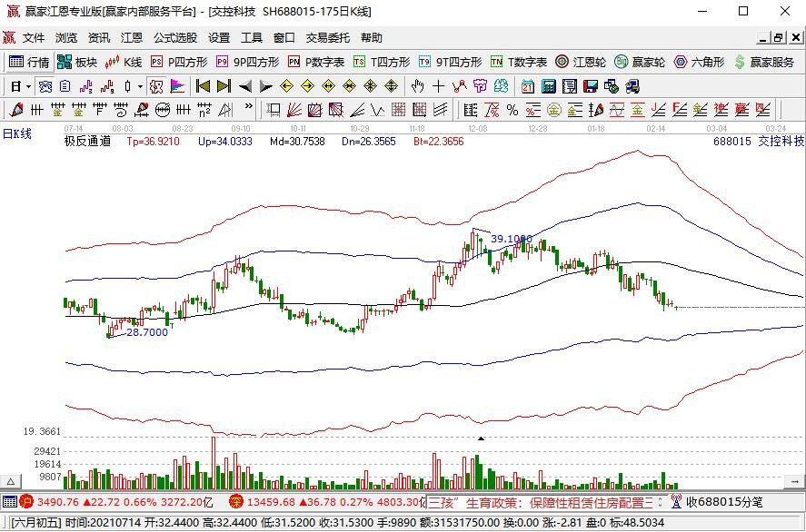Viewport: 806px width, 532px height.
Task: Open the notepad document icon
Action: pos(570,86)
